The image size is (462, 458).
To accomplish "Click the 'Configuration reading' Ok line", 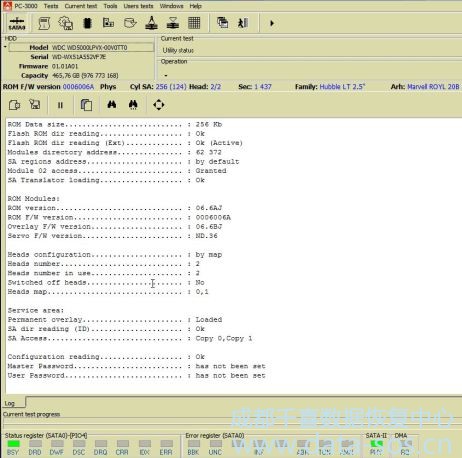I will (x=106, y=357).
